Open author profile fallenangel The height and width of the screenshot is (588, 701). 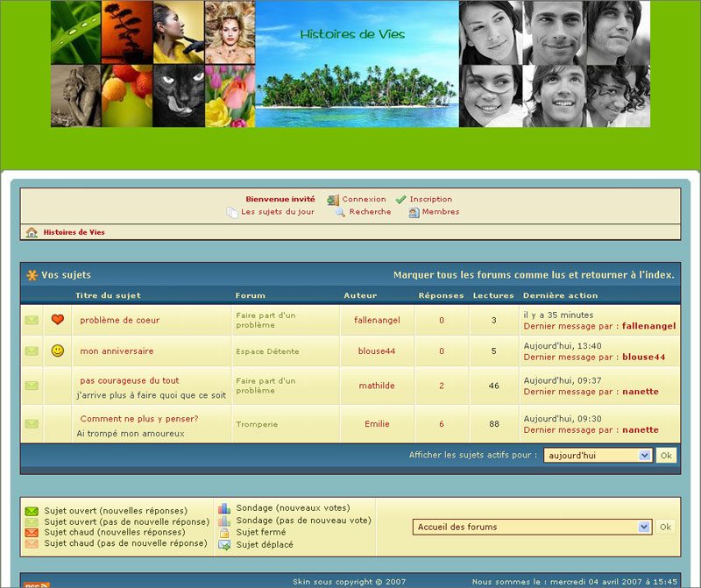point(377,320)
